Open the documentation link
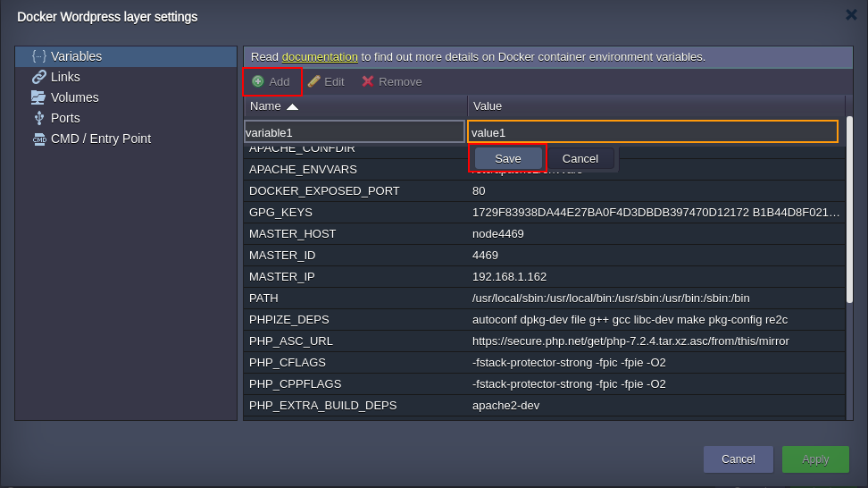Viewport: 868px width, 488px height. [320, 57]
